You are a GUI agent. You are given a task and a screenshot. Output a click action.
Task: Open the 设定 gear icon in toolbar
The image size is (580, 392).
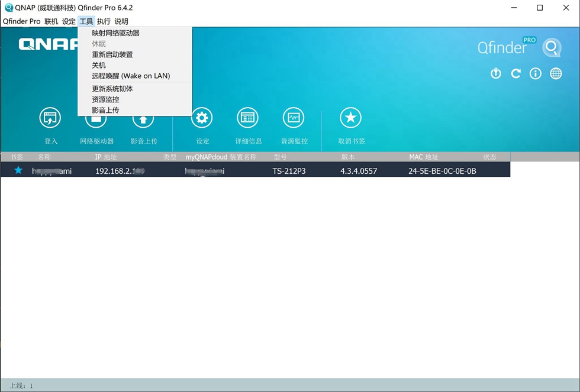(x=202, y=118)
